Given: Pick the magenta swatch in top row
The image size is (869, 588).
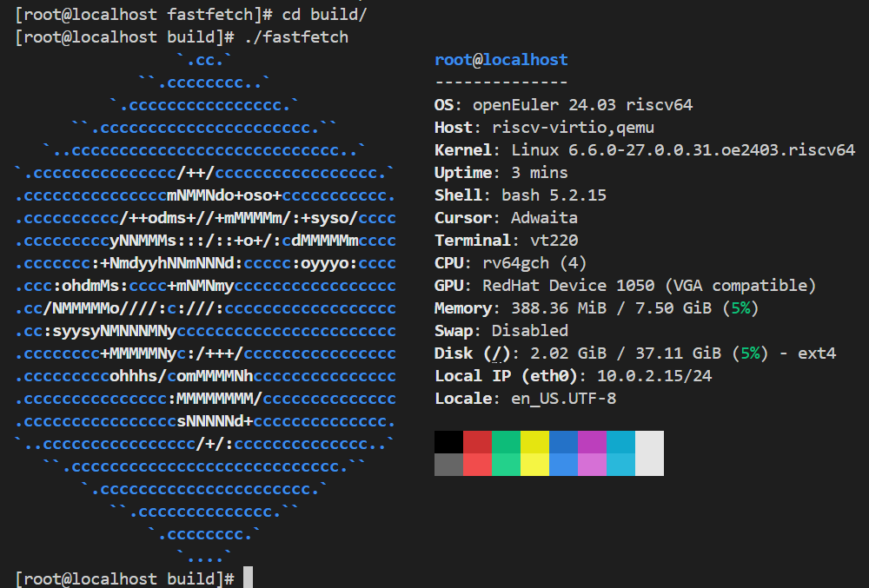Looking at the screenshot, I should (592, 441).
